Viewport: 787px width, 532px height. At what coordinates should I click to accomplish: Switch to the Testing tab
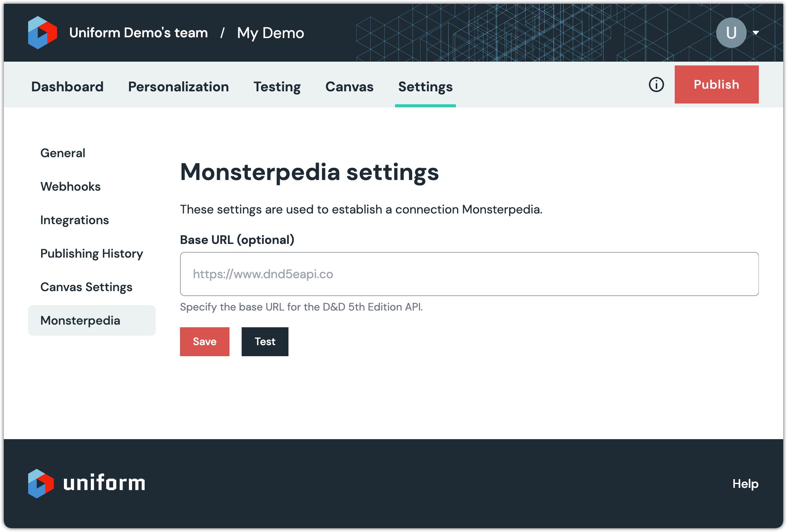pos(277,87)
